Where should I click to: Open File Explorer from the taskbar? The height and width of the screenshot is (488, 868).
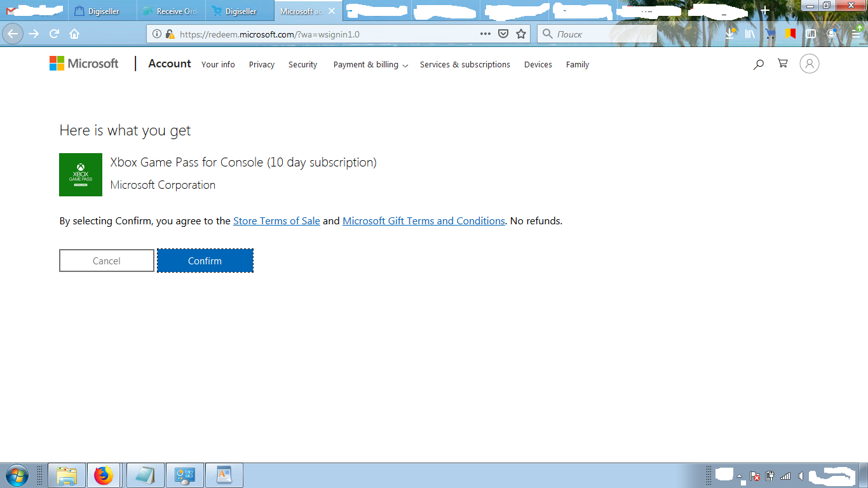point(67,475)
